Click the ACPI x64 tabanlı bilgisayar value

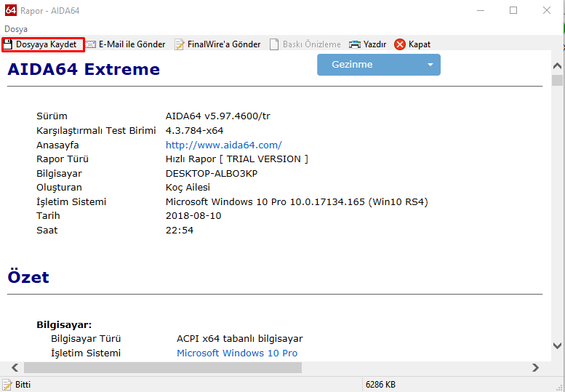point(240,339)
